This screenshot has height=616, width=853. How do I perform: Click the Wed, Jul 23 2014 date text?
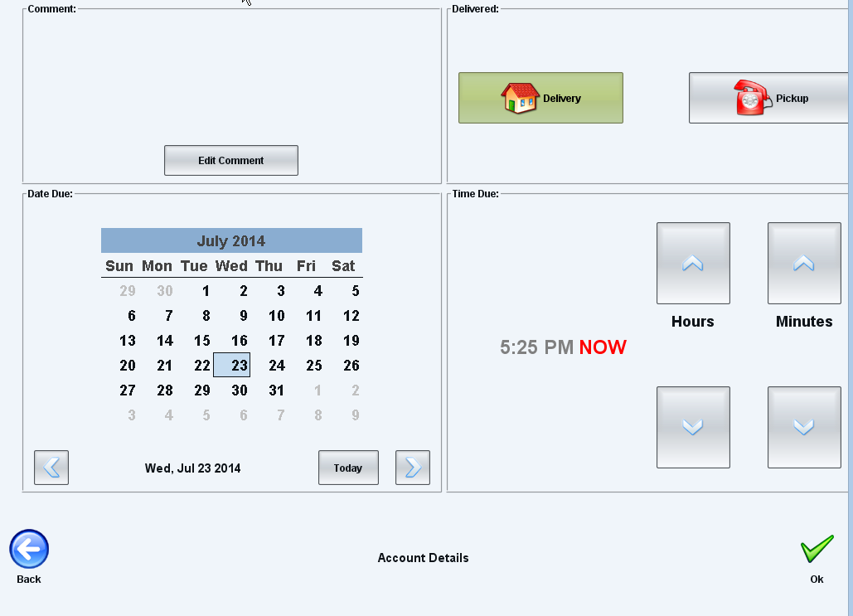pos(192,468)
